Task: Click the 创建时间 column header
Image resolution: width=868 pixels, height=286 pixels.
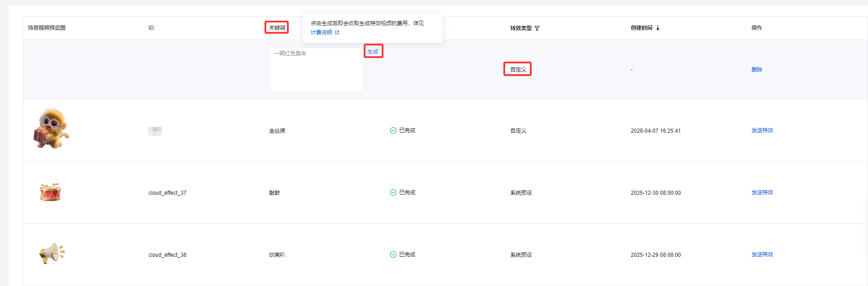Action: 641,28
